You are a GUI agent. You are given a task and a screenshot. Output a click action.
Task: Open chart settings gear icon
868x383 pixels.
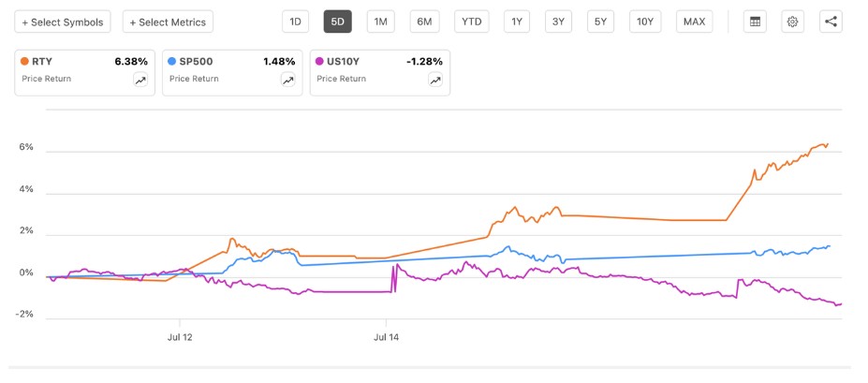[x=792, y=22]
